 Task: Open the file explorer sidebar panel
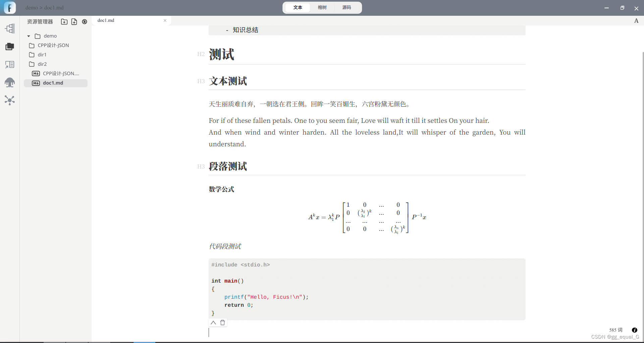[10, 46]
